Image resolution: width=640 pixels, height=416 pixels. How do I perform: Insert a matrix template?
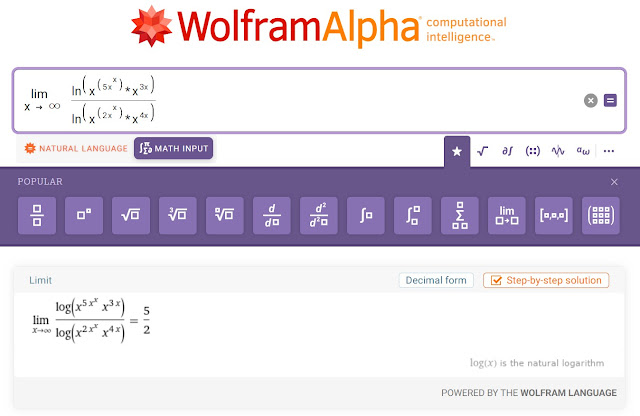click(601, 215)
